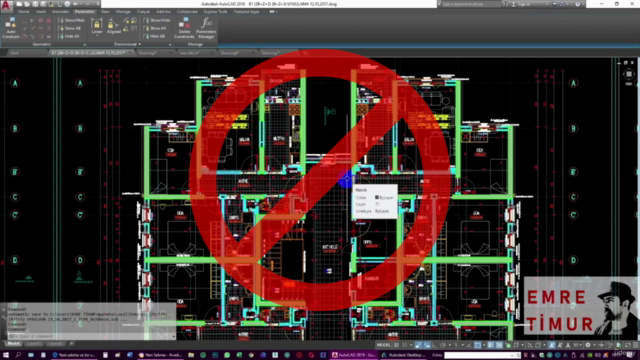Click the search keyword field in title bar

pos(470,4)
